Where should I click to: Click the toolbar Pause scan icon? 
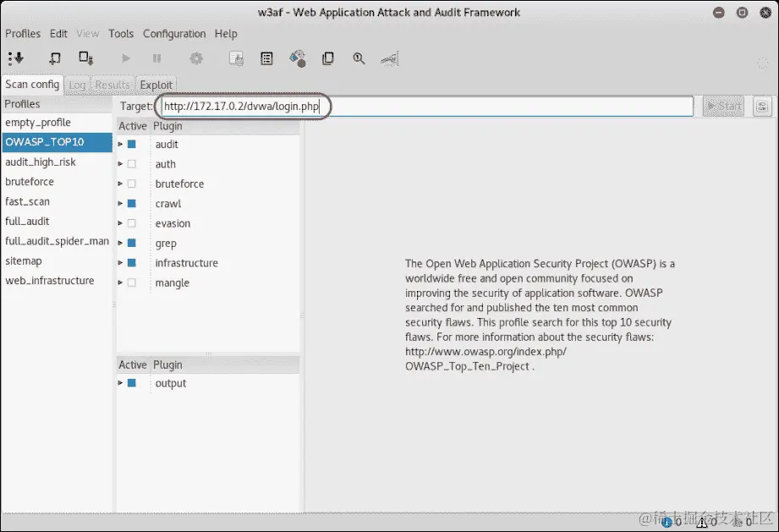point(156,58)
